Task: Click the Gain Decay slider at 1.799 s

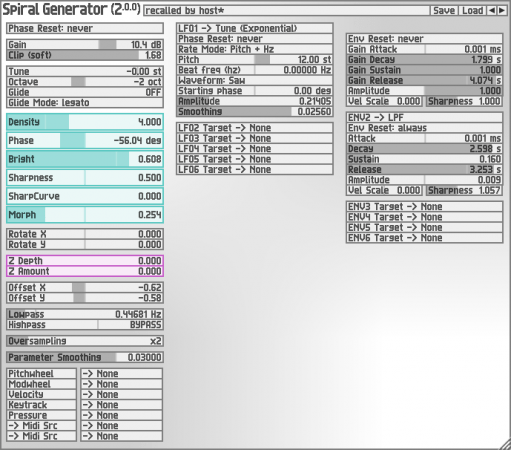Action: coord(425,59)
